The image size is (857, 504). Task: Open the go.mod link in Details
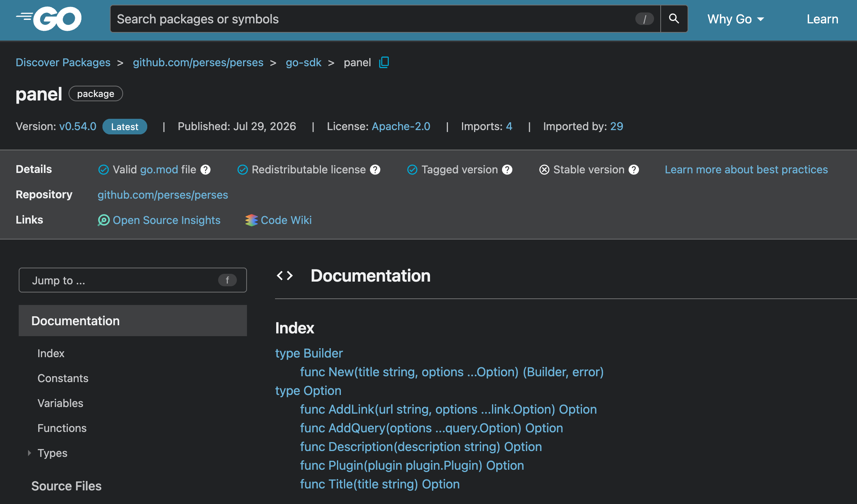click(159, 170)
